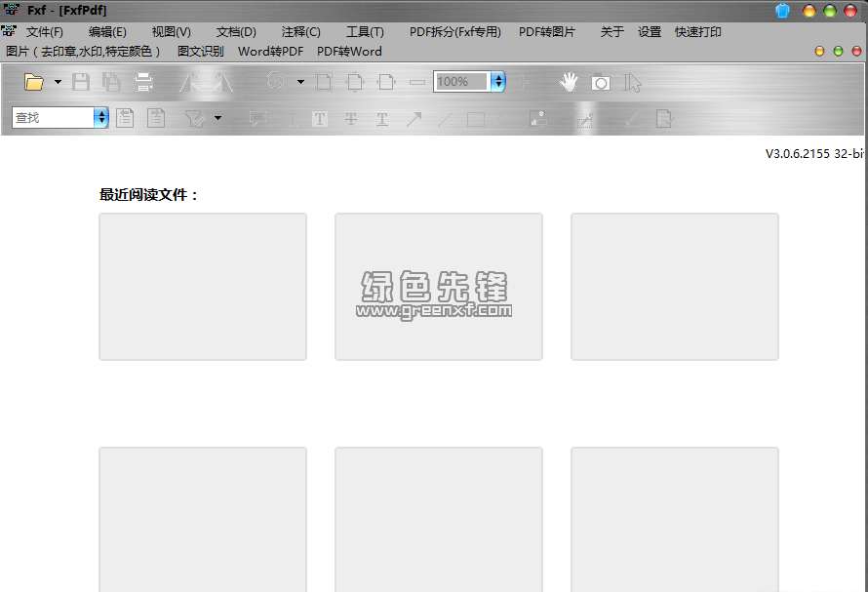Select the oval shape drawing tool
The width and height of the screenshot is (868, 592).
pos(506,119)
